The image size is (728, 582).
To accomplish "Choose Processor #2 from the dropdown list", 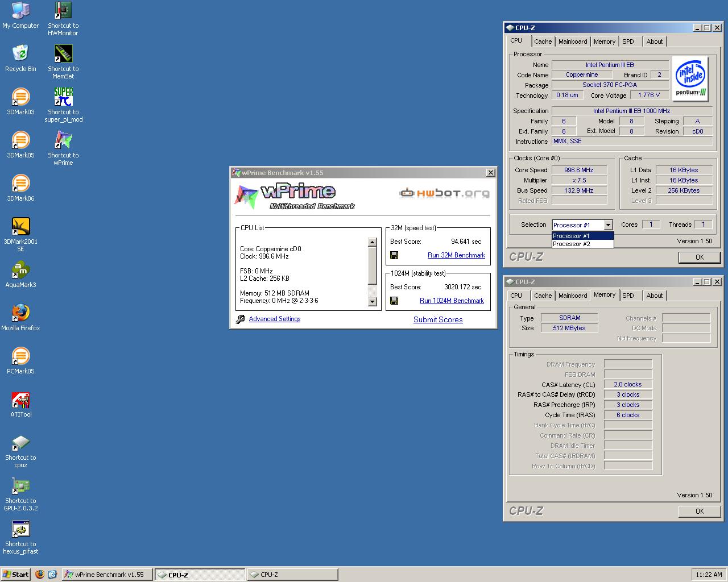I will click(x=583, y=244).
